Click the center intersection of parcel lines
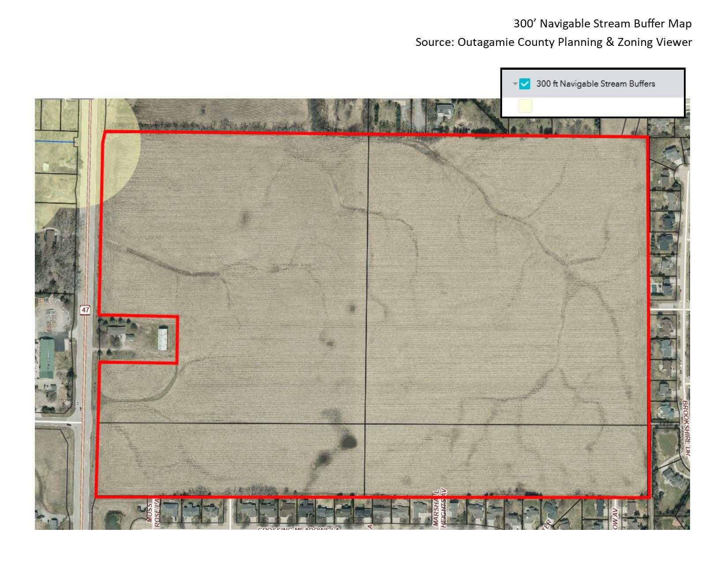 coord(365,424)
